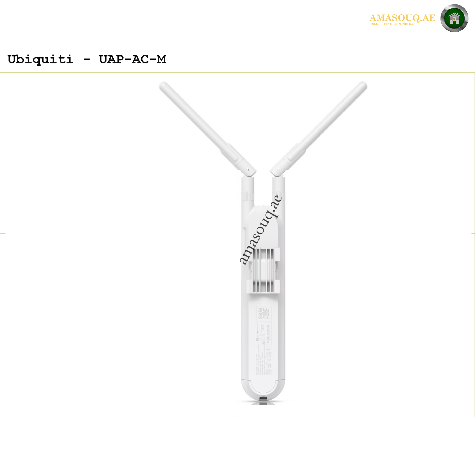Click the green house logo badge
Viewport: 476px width, 459px height.
(x=454, y=18)
